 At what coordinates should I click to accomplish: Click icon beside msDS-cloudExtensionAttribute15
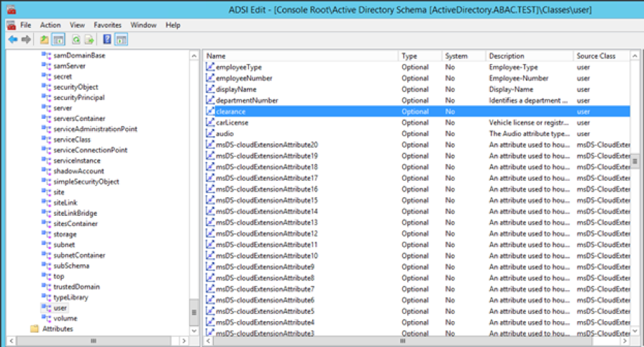click(210, 200)
